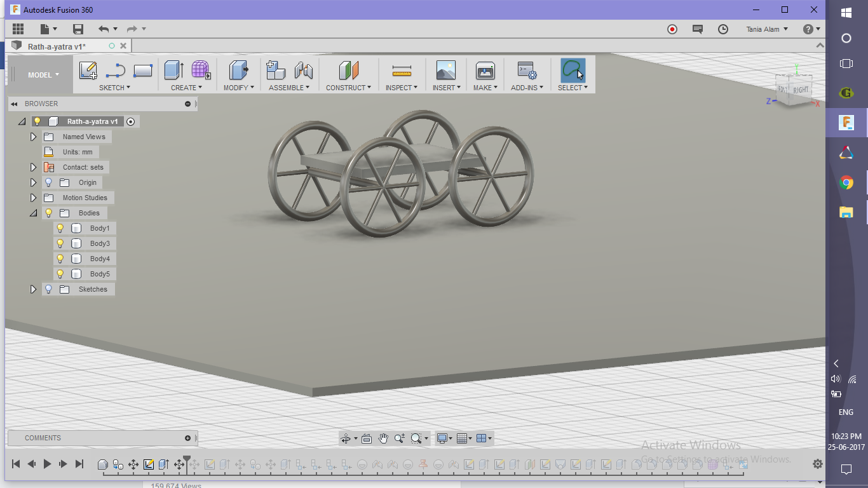The height and width of the screenshot is (488, 868).
Task: Click the New Component icon
Action: (275, 71)
